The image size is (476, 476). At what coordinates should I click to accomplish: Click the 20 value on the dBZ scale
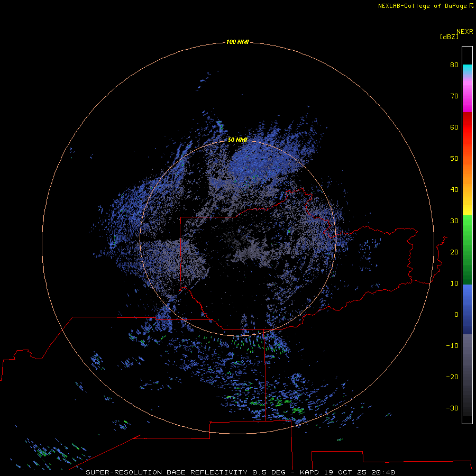coord(454,252)
